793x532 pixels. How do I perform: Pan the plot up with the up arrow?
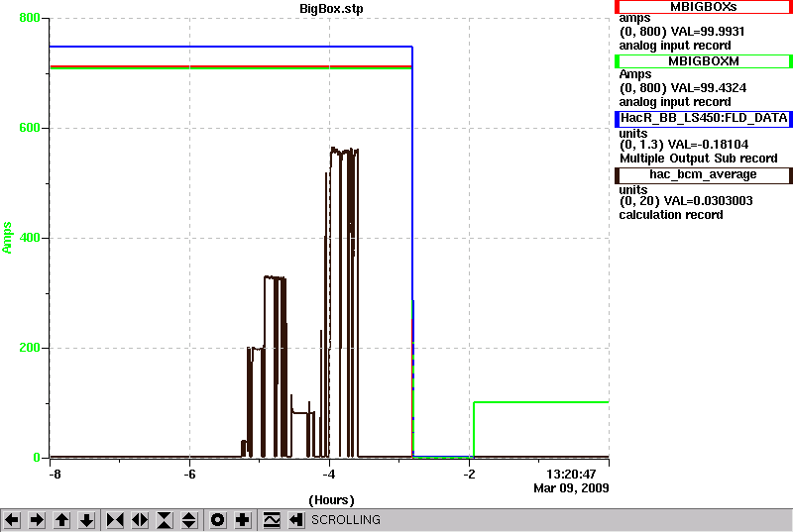(x=61, y=520)
